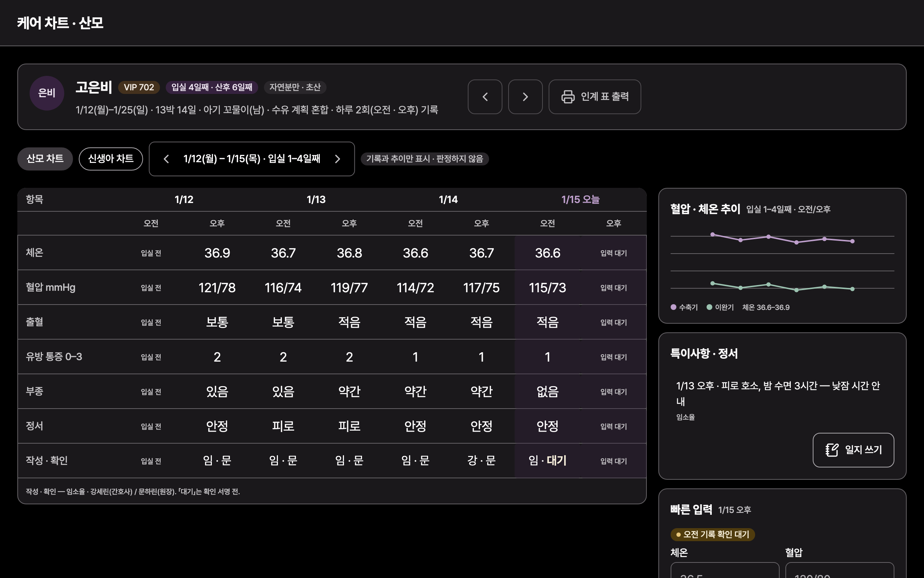Select today's blood pressure value 115/73
The image size is (924, 578).
pos(548,288)
